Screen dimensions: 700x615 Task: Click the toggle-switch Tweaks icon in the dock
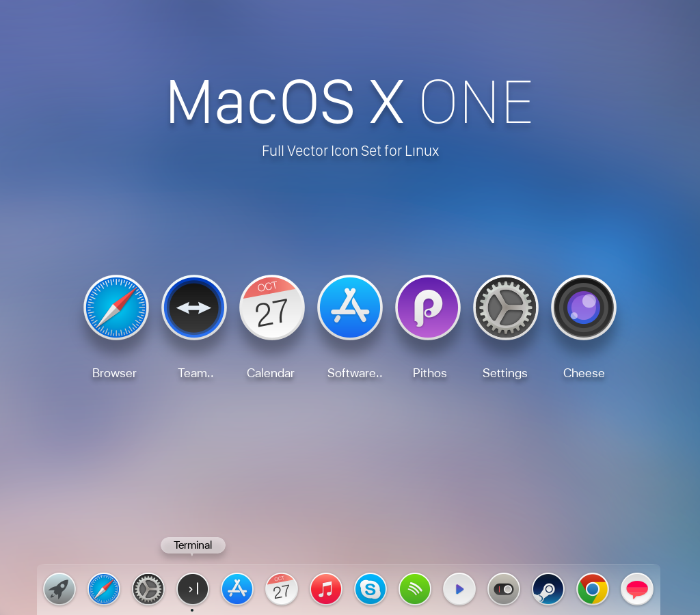pos(504,589)
